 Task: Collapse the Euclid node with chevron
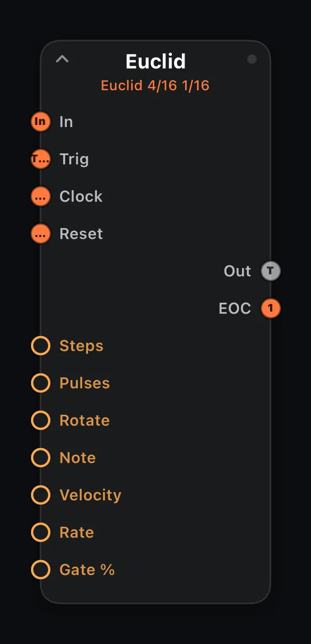click(62, 59)
